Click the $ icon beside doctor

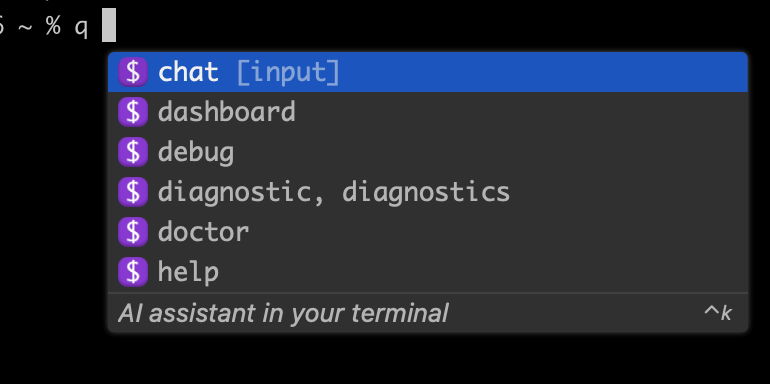133,232
